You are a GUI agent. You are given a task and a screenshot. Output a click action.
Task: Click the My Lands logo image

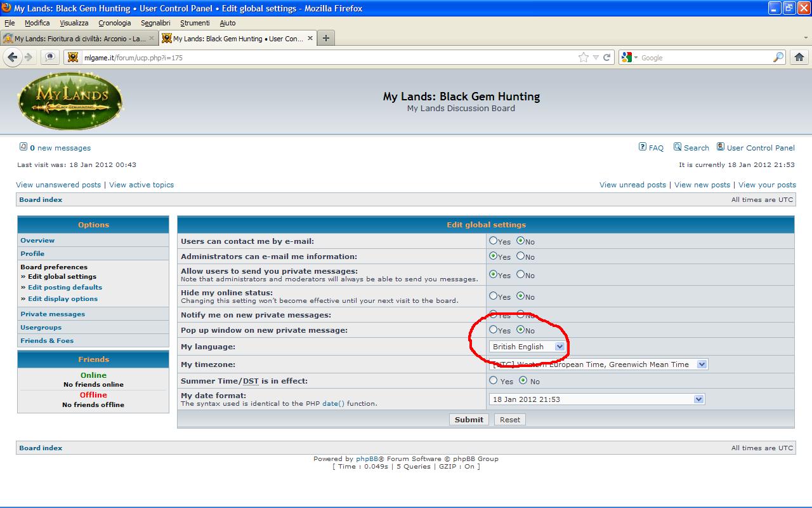point(70,100)
